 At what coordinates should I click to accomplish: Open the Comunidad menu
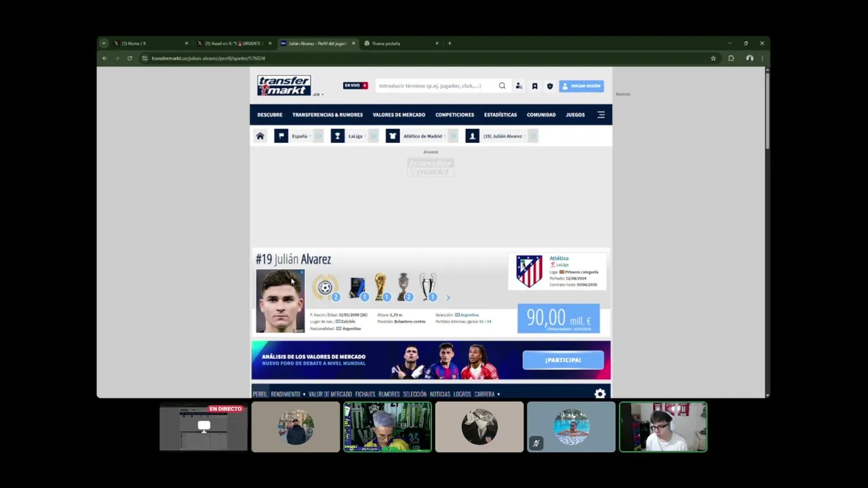[x=541, y=115]
